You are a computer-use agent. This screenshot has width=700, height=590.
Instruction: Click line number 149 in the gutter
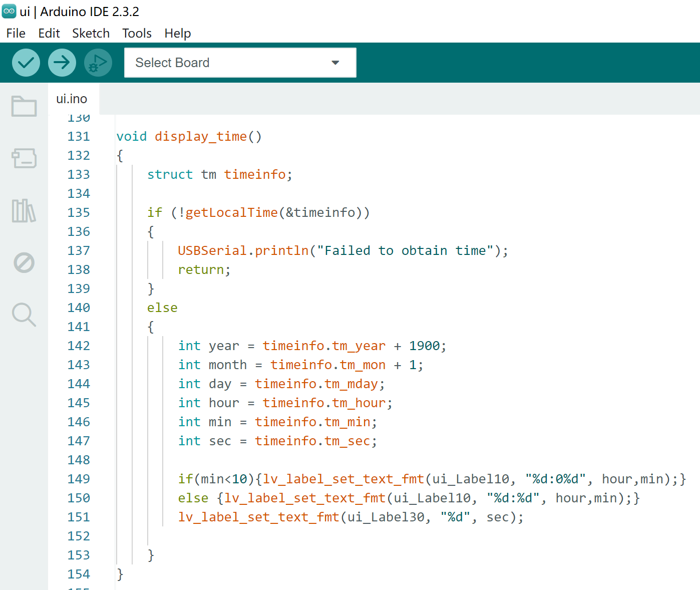click(79, 479)
